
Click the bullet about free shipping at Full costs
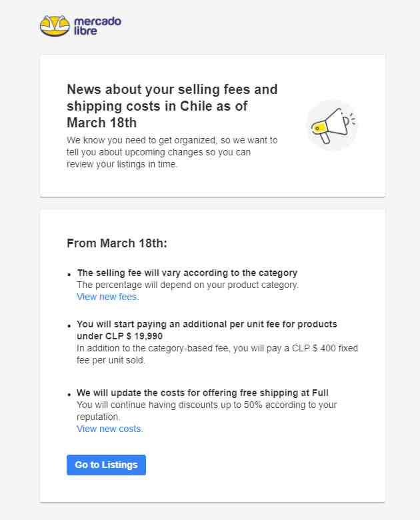(203, 393)
